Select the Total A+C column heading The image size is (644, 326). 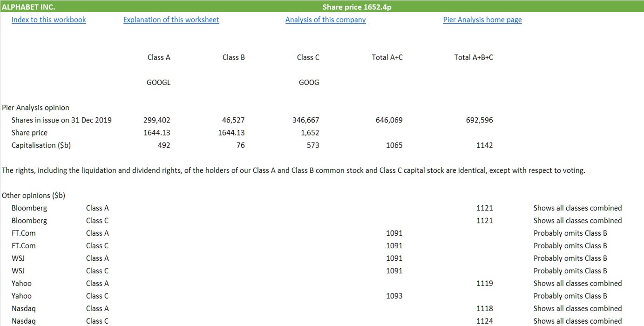[387, 57]
